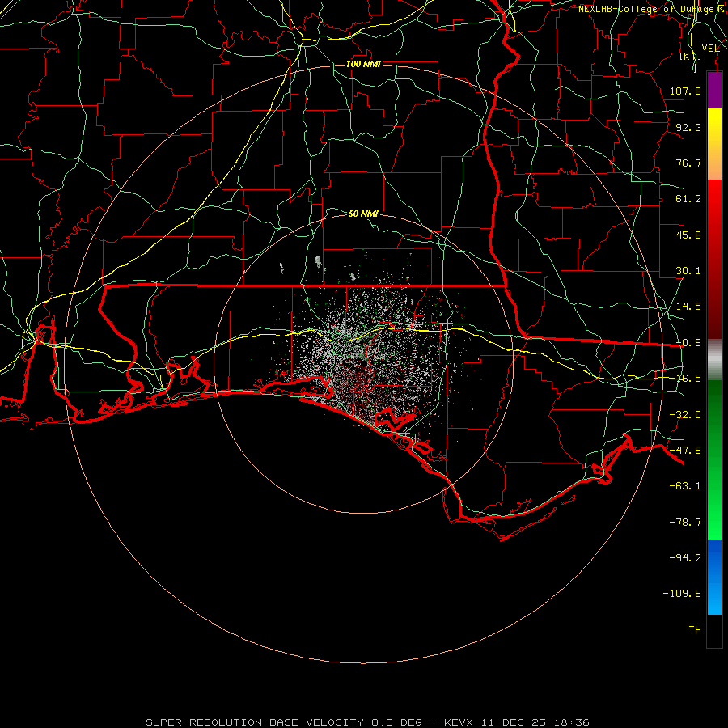Viewport: 728px width, 728px height.
Task: Click the 107.8 velocity scale value
Action: 685,91
